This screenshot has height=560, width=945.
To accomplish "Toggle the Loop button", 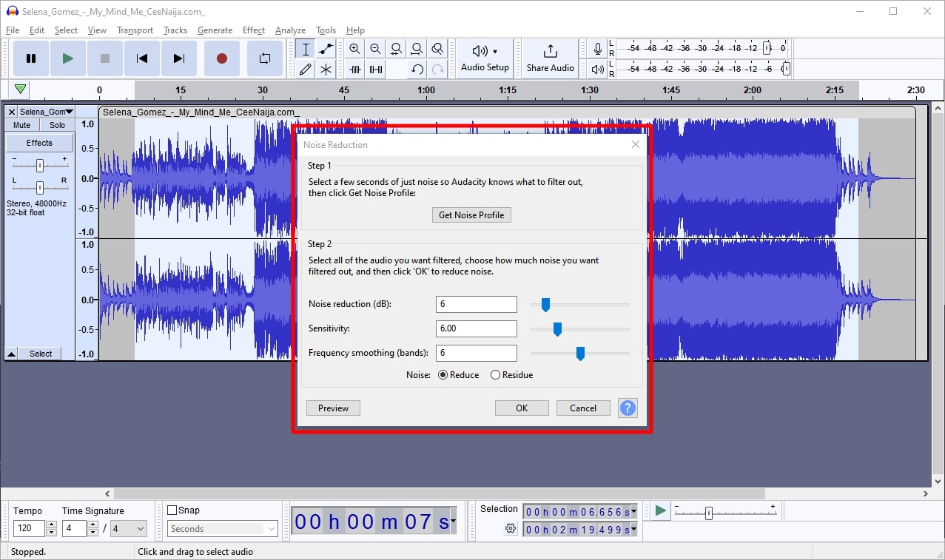I will (264, 58).
